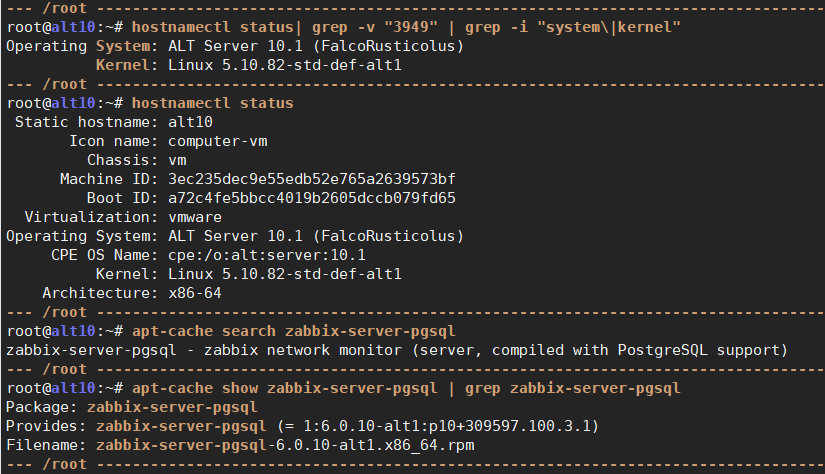This screenshot has height=474, width=825.
Task: Click the Kernel line in the first grep output
Action: [249, 65]
